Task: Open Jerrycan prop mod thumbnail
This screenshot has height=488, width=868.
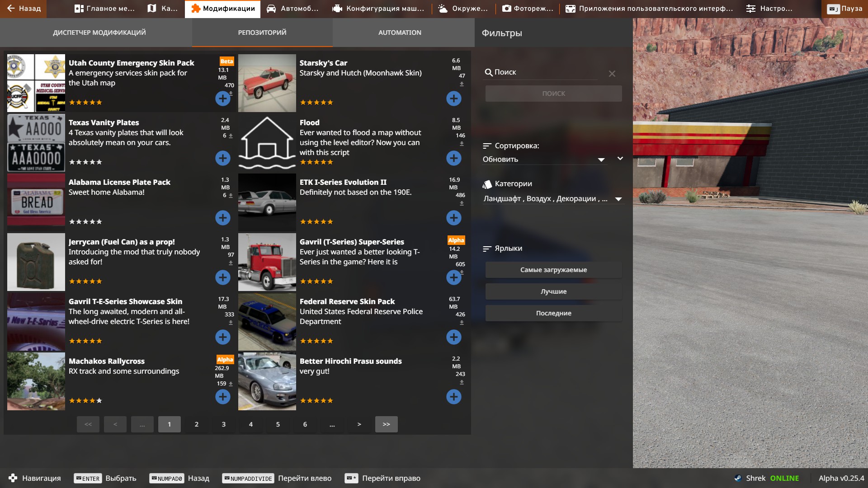Action: (36, 262)
